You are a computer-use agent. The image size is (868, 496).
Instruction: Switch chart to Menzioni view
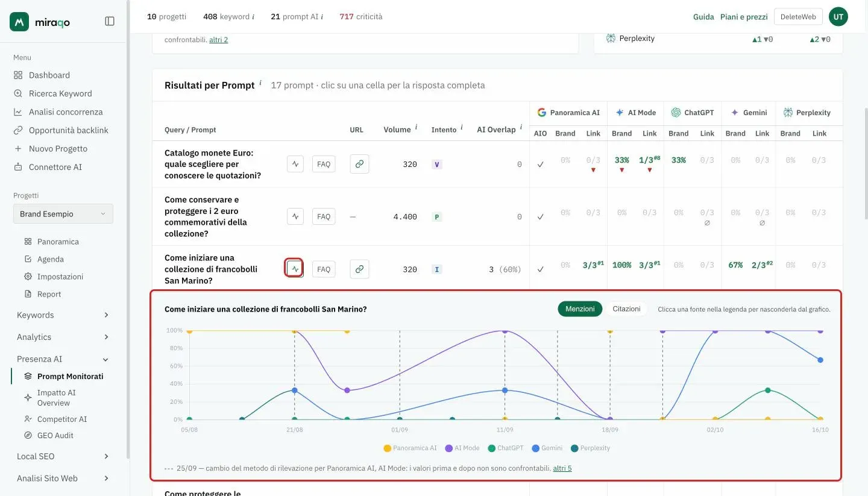580,309
